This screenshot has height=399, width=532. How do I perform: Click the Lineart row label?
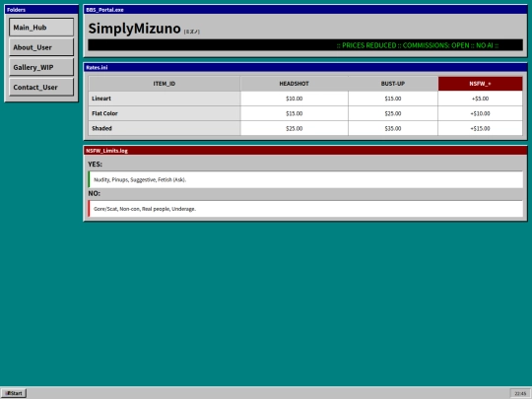point(165,99)
